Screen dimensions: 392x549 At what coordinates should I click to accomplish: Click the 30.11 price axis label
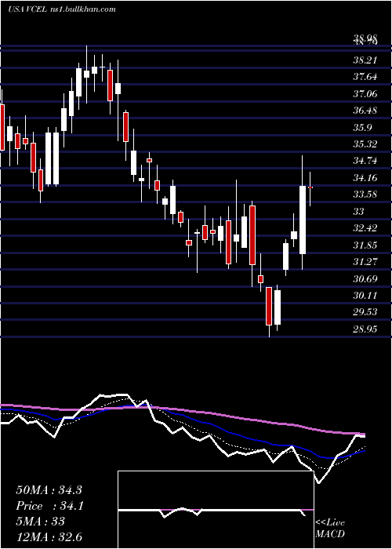click(365, 295)
